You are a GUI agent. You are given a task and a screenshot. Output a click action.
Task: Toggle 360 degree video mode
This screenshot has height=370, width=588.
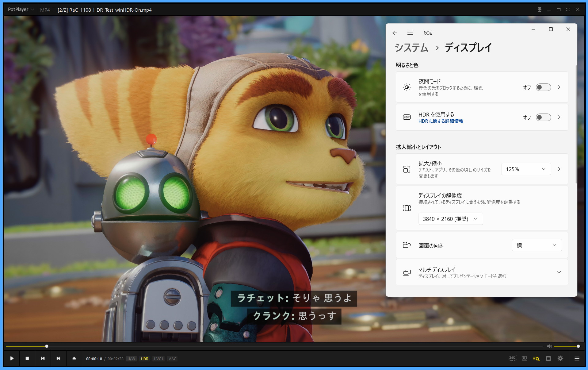513,358
